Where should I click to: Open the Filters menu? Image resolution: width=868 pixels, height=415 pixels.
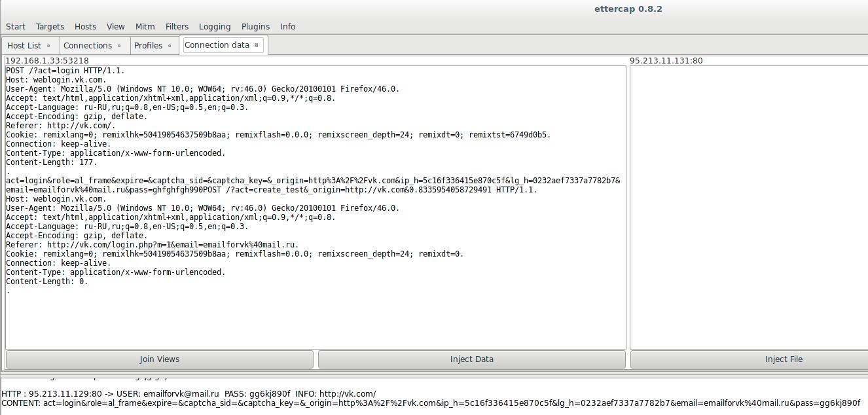[x=177, y=27]
